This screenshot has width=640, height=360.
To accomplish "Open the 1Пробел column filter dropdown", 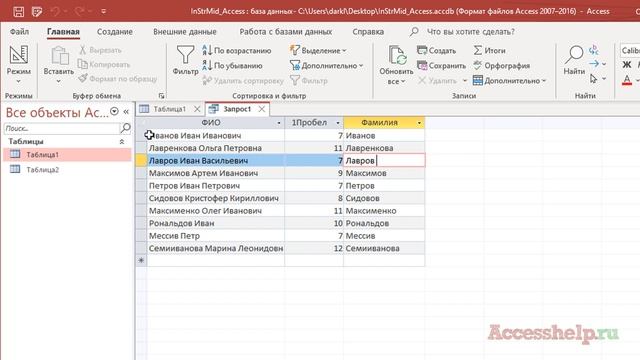I will tap(338, 123).
